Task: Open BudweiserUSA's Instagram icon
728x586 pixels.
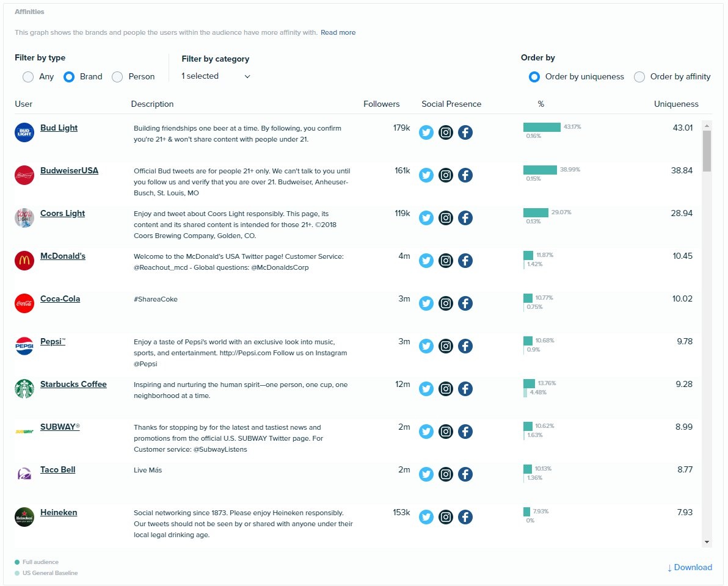Action: (446, 175)
